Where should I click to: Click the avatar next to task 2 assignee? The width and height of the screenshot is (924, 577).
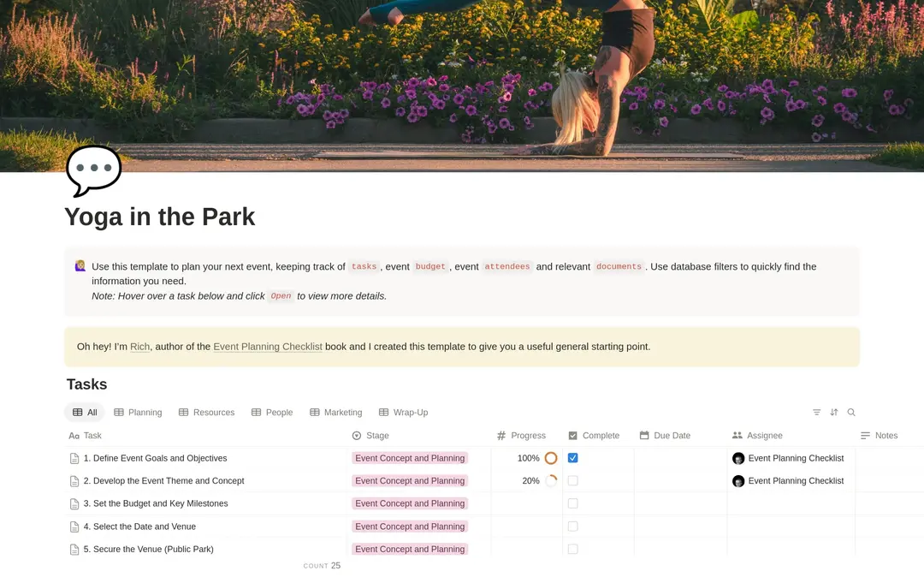[x=738, y=481]
